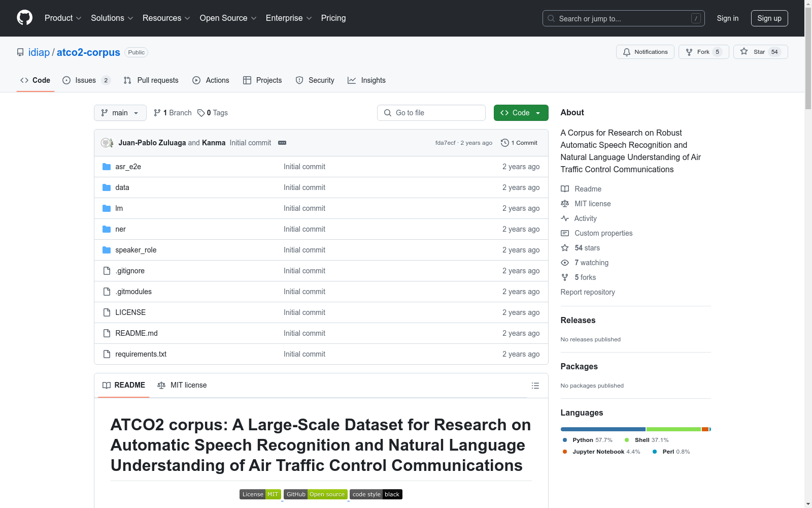812x508 pixels.
Task: Click the GitHub logo icon
Action: (x=24, y=18)
